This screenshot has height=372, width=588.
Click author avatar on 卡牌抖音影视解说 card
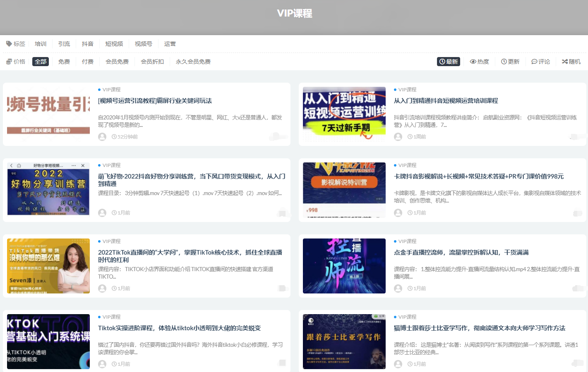(x=398, y=213)
